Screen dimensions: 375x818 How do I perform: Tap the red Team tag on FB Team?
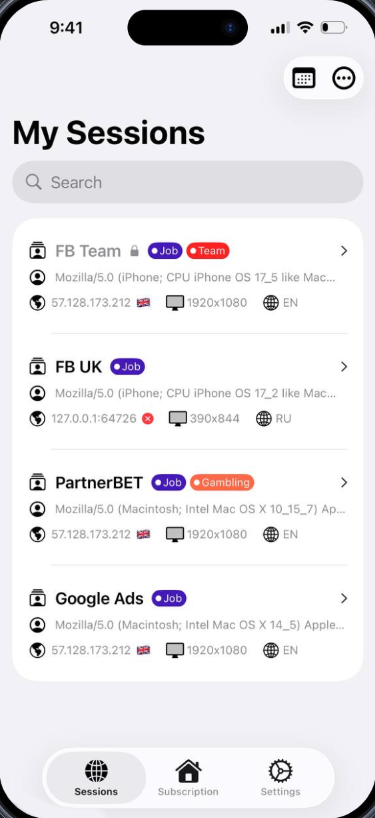[208, 251]
